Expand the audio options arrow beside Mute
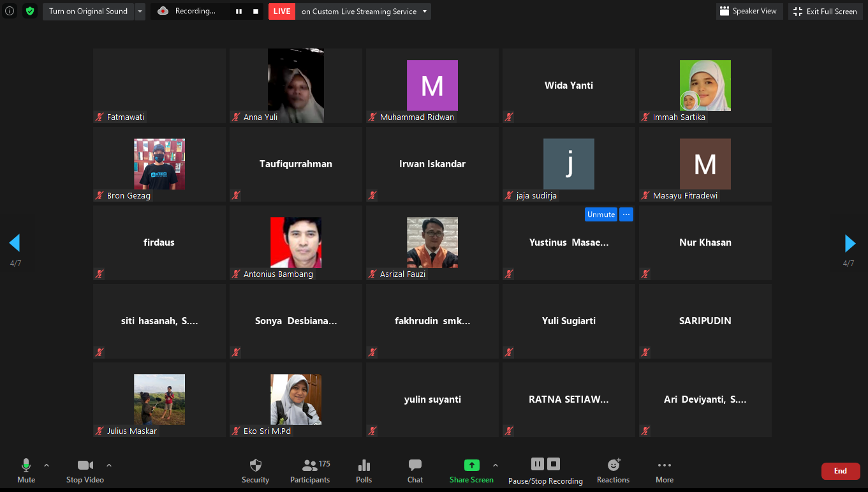The height and width of the screenshot is (492, 868). click(x=47, y=465)
